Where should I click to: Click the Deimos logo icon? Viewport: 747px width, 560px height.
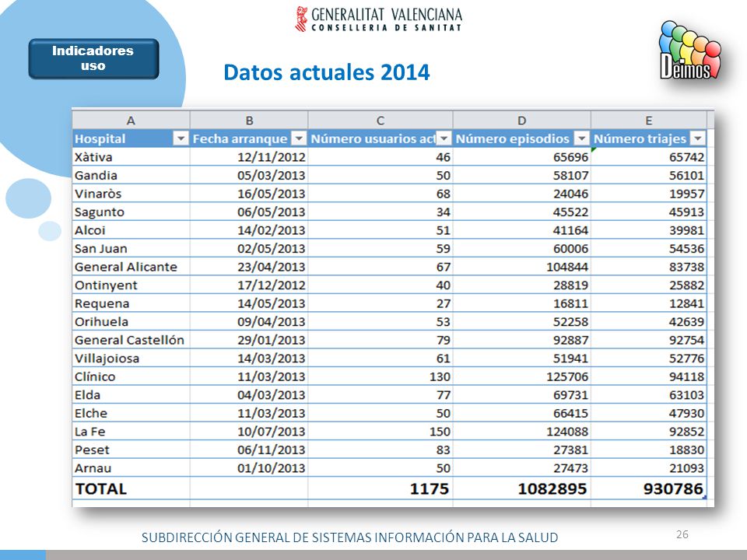689,50
